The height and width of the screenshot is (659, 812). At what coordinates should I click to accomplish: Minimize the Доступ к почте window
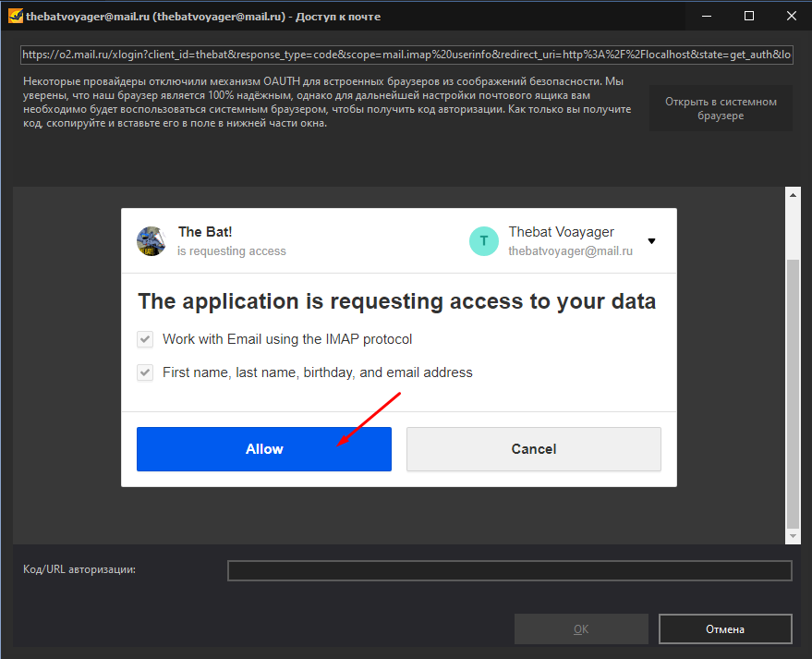point(707,16)
